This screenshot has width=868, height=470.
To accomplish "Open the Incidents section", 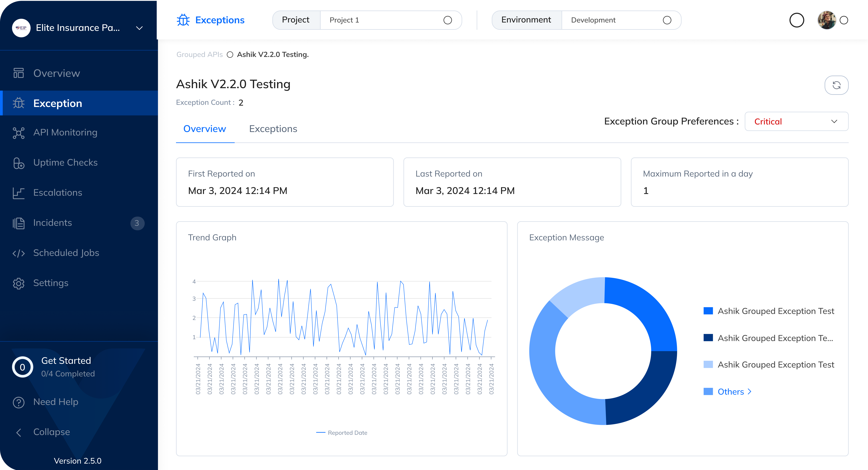I will [53, 223].
